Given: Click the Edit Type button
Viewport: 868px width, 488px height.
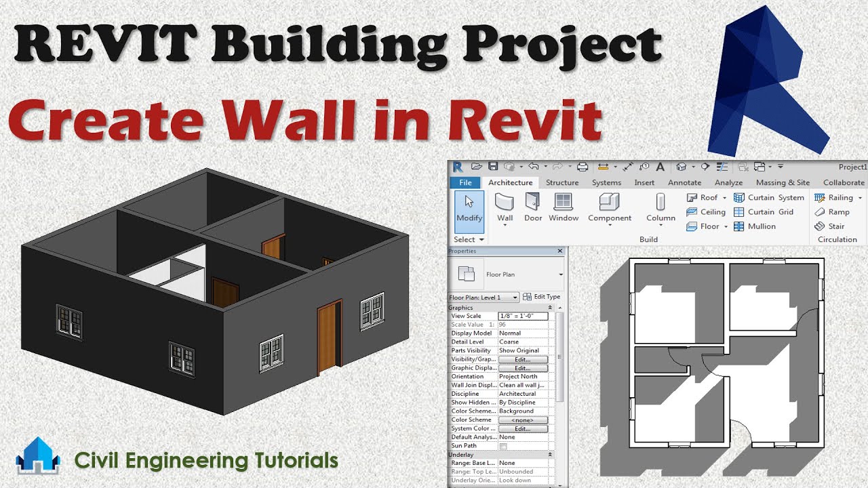Looking at the screenshot, I should pos(541,297).
